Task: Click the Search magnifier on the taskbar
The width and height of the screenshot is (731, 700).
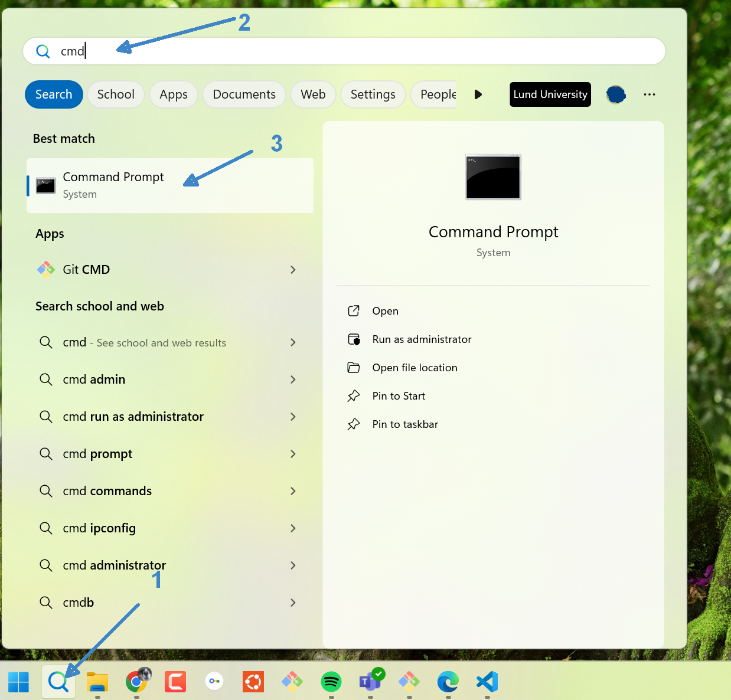Action: [x=58, y=682]
